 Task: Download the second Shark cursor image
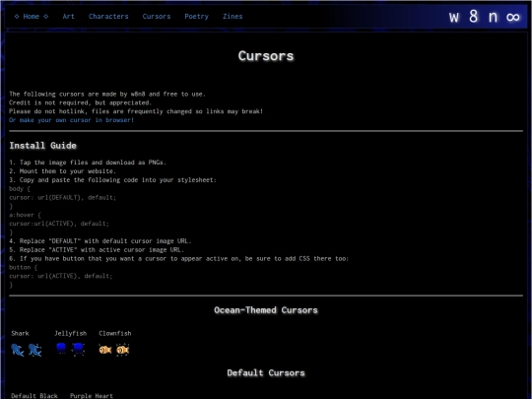pyautogui.click(x=34, y=350)
